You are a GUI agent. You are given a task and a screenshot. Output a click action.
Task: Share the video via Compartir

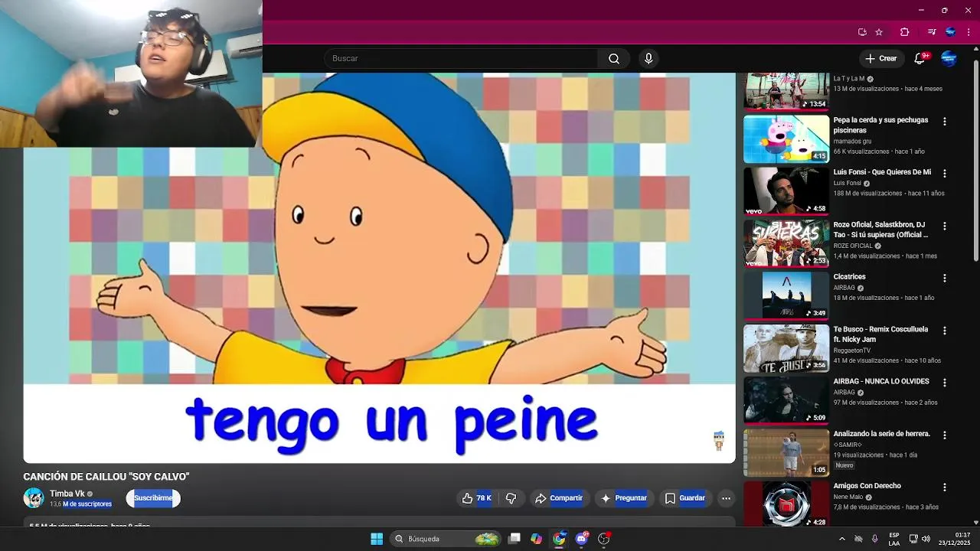(559, 498)
